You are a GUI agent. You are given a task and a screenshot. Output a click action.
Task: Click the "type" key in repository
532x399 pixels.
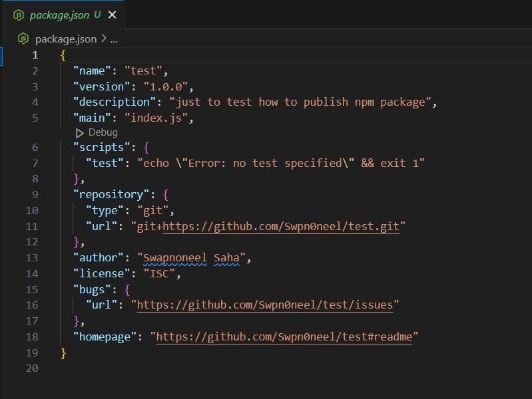[105, 210]
